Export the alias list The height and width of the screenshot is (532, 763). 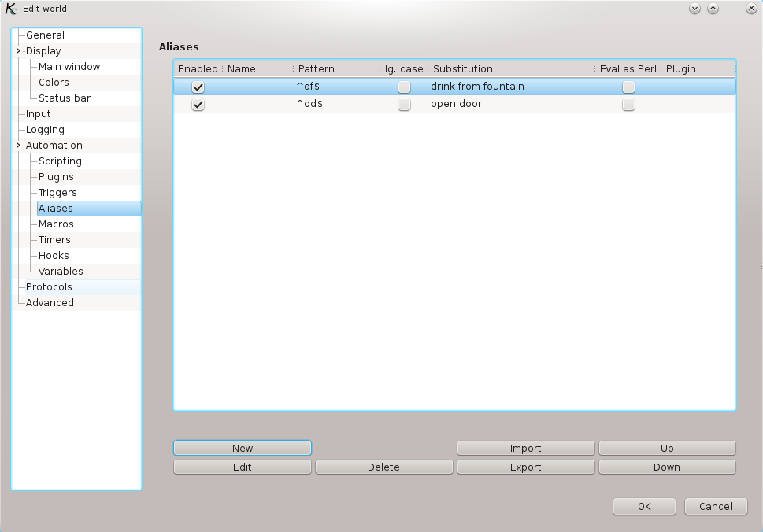(525, 467)
